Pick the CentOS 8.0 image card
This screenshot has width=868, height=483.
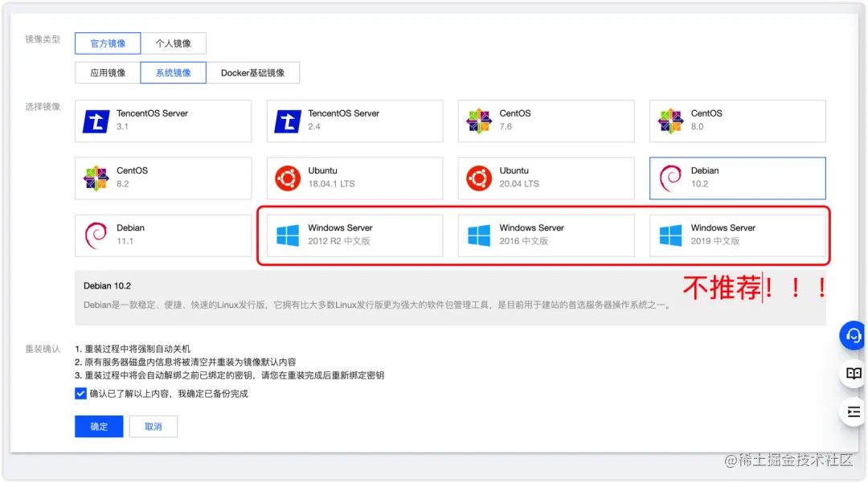click(x=738, y=121)
